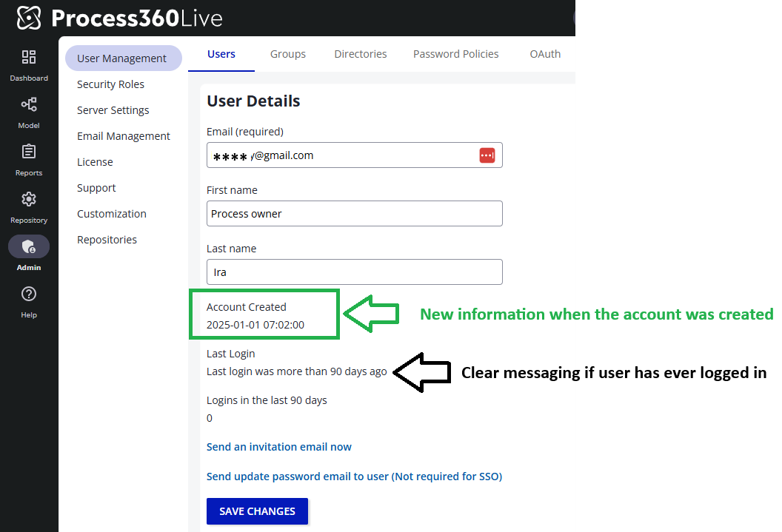Click into the Last name field
Image resolution: width=782 pixels, height=532 pixels.
point(354,272)
